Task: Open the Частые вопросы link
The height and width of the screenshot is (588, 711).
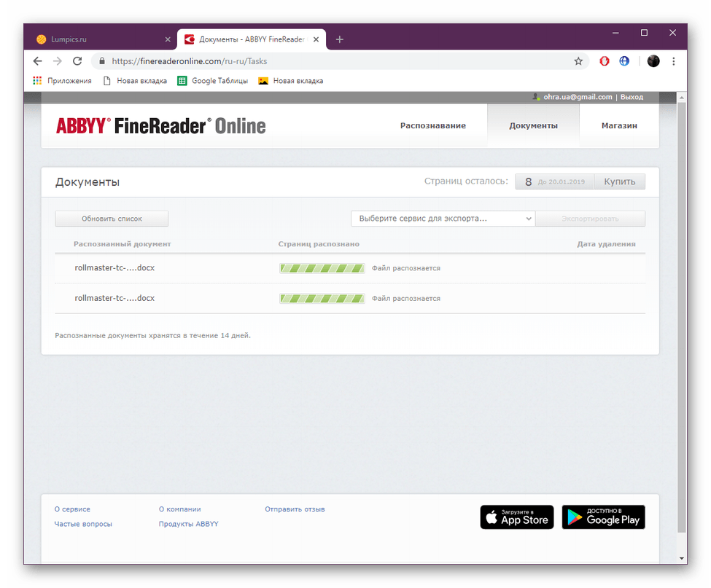Action: [82, 523]
